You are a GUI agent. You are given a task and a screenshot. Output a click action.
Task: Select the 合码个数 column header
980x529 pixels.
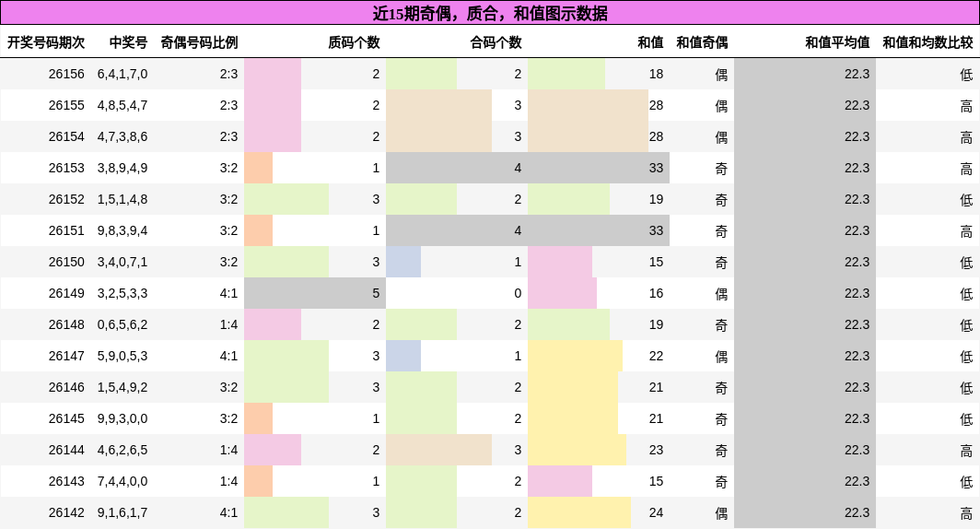[x=496, y=42]
